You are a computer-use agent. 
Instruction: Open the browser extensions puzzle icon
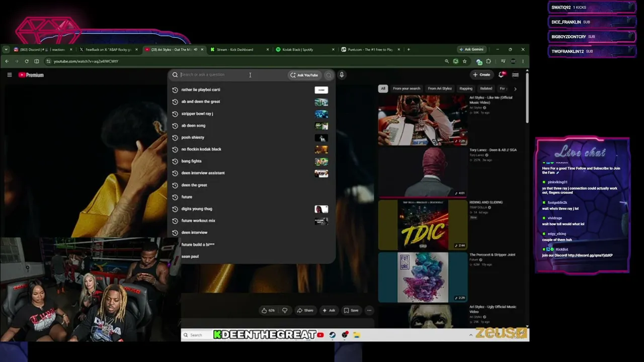pos(488,61)
